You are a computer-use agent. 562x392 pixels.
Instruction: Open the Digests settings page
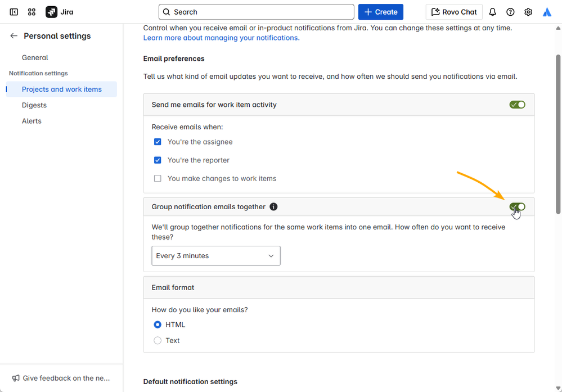click(x=34, y=105)
